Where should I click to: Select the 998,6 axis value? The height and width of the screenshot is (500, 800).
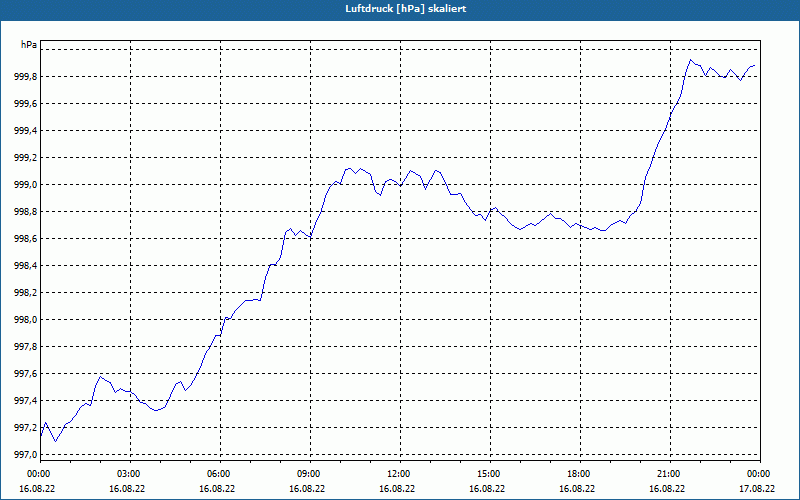[x=25, y=239]
